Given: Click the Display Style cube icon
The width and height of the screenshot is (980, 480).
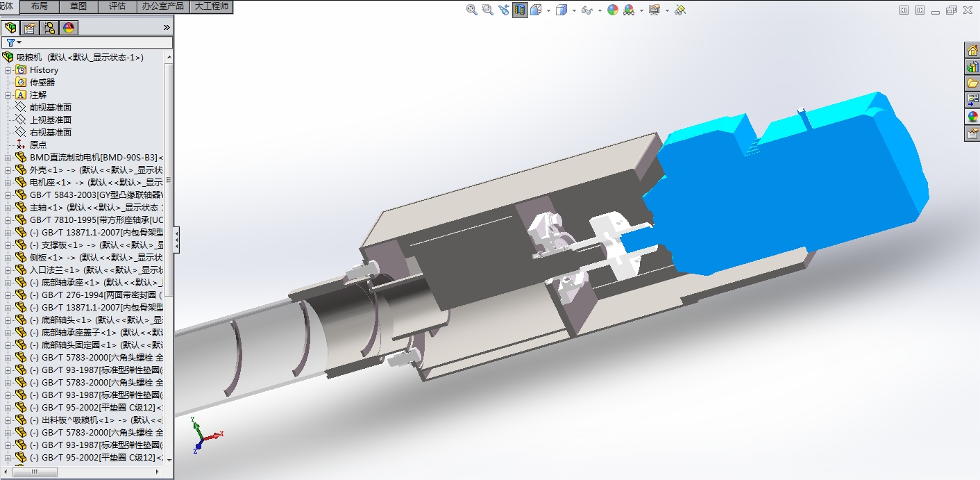Looking at the screenshot, I should (561, 10).
